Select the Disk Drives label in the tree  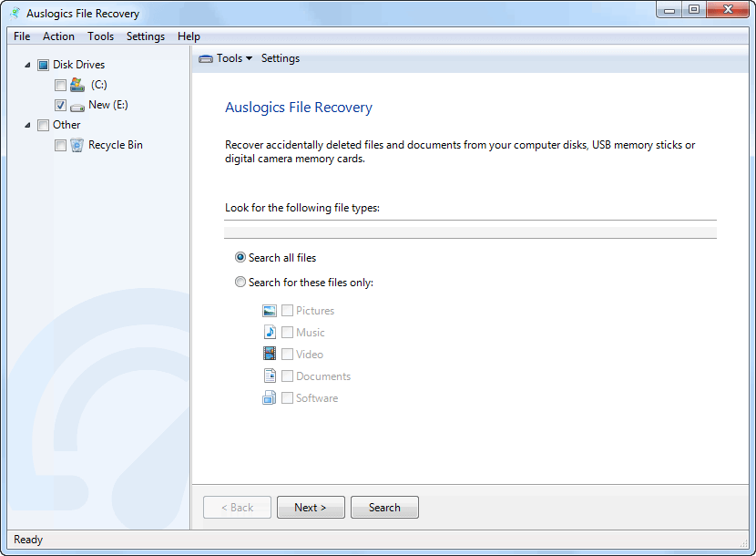78,65
